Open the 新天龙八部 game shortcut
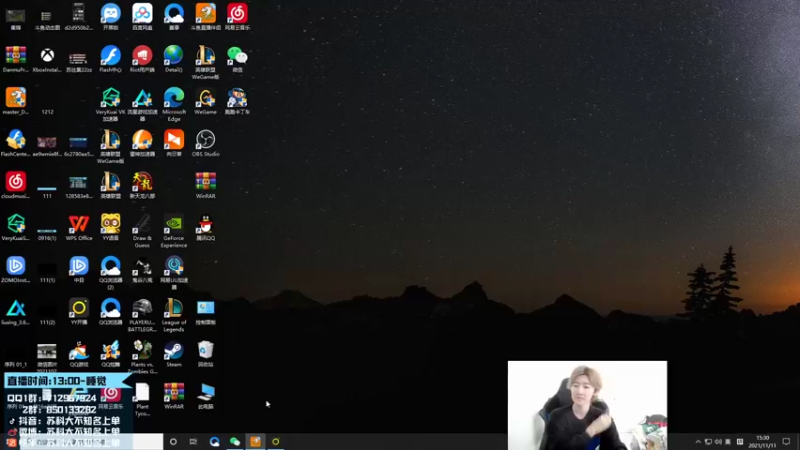Viewport: 800px width, 450px height. 142,185
